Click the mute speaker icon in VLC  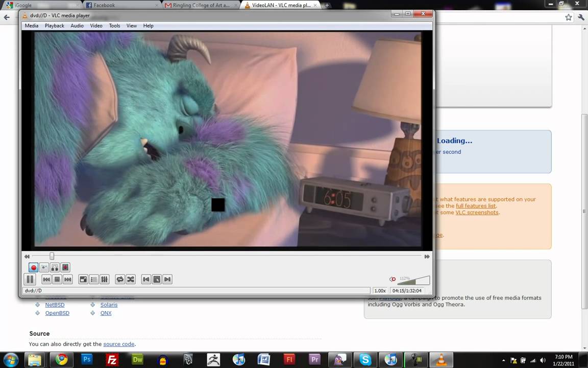[x=393, y=279]
